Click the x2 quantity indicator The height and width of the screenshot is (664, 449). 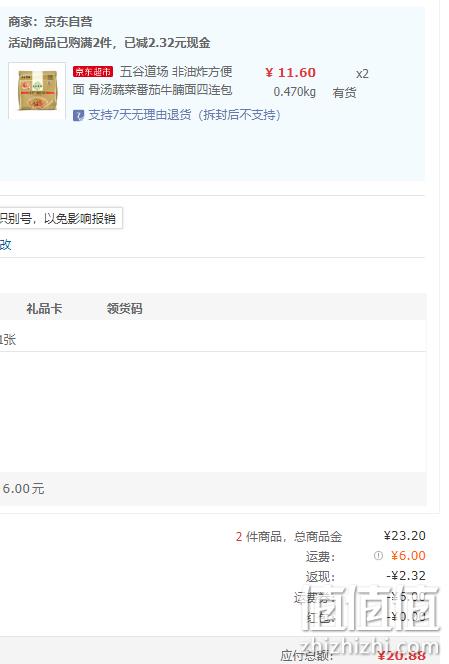pyautogui.click(x=362, y=74)
